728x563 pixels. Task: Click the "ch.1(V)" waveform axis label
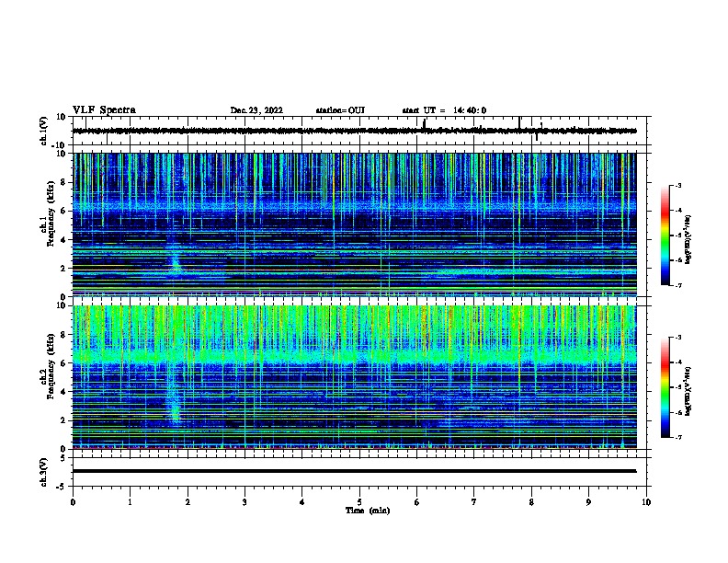[44, 131]
